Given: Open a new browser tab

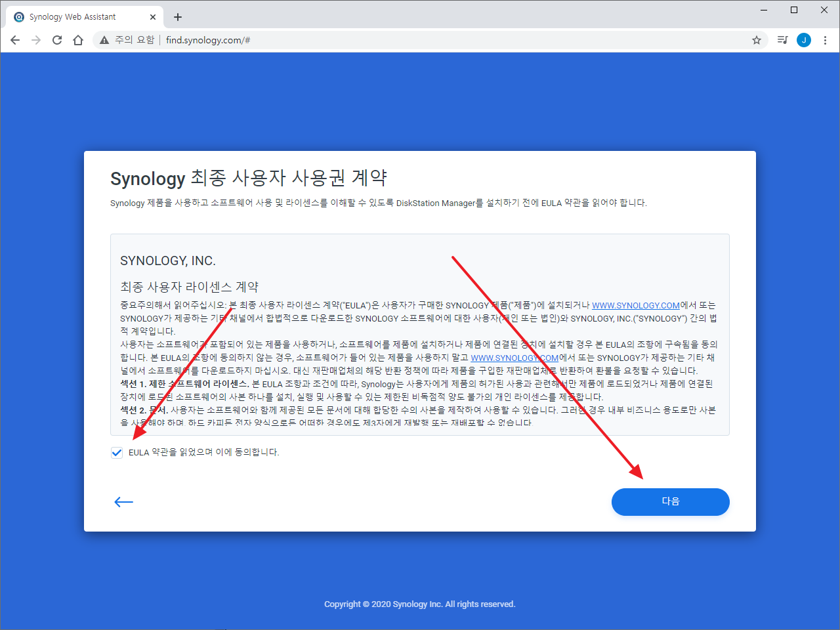Looking at the screenshot, I should 178,17.
